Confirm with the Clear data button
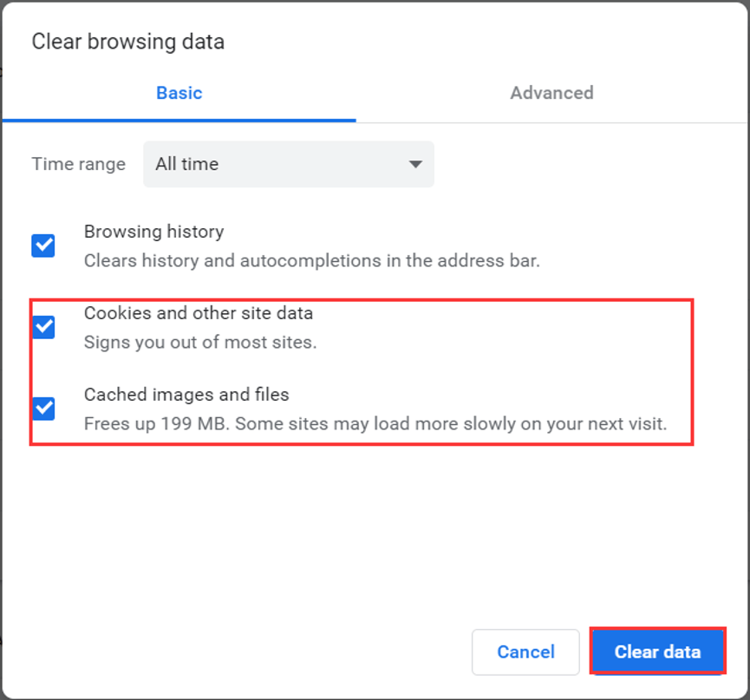This screenshot has height=700, width=750. click(x=658, y=651)
